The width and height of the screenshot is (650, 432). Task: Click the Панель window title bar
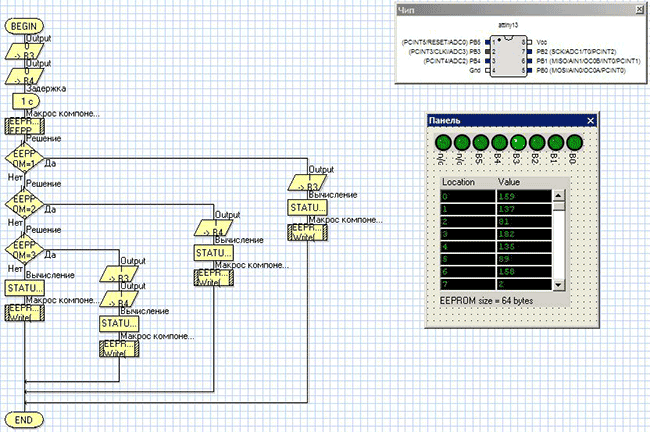[512, 121]
